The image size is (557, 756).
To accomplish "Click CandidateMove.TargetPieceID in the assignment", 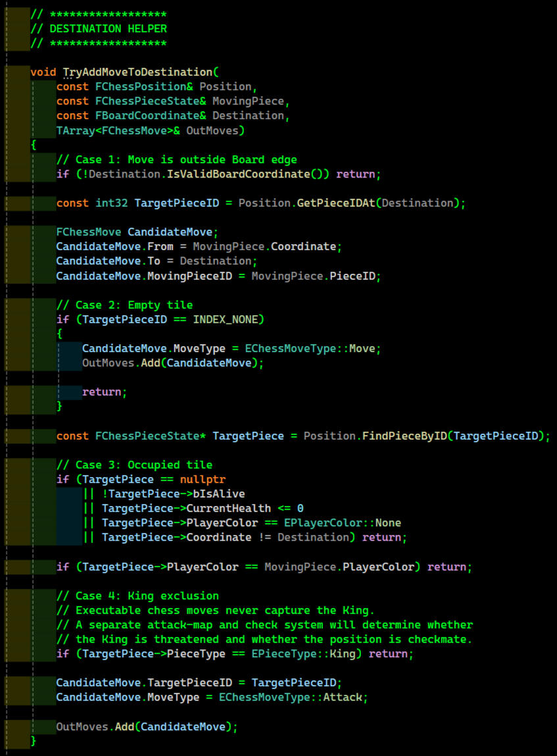I will point(144,683).
